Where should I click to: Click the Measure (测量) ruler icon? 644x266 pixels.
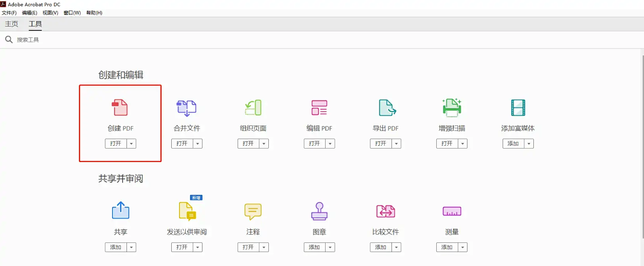click(452, 211)
